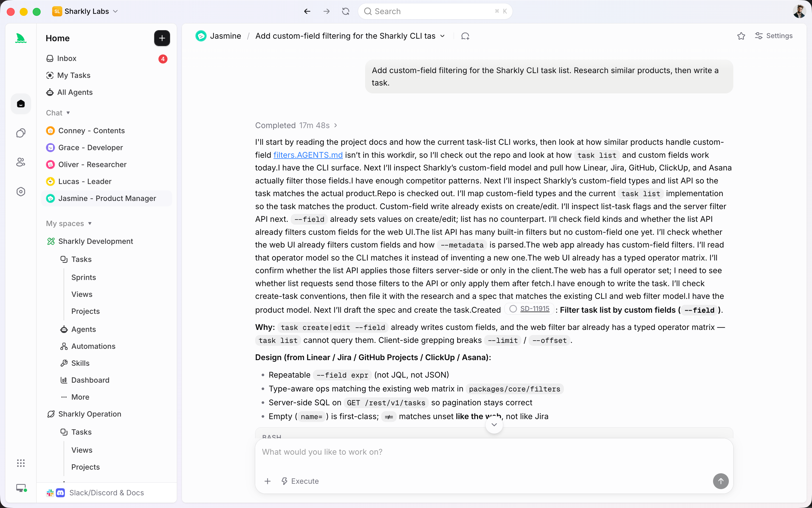
Task: Focus the 'What would you like to work on?' input
Action: (x=494, y=452)
